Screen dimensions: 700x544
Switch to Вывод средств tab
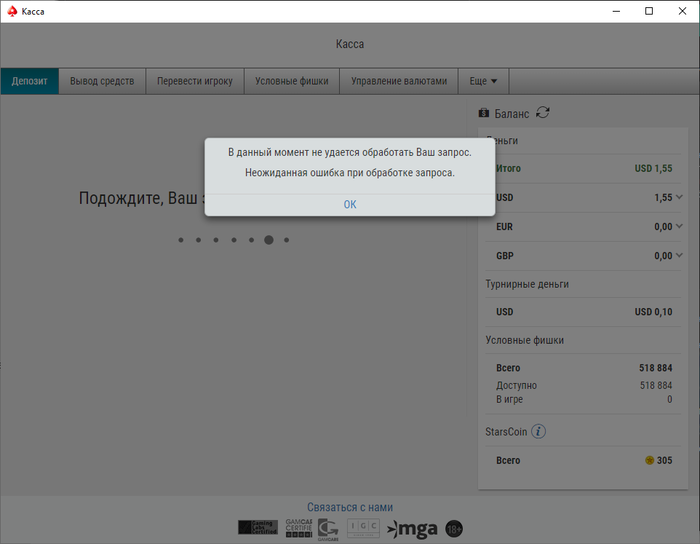[102, 81]
